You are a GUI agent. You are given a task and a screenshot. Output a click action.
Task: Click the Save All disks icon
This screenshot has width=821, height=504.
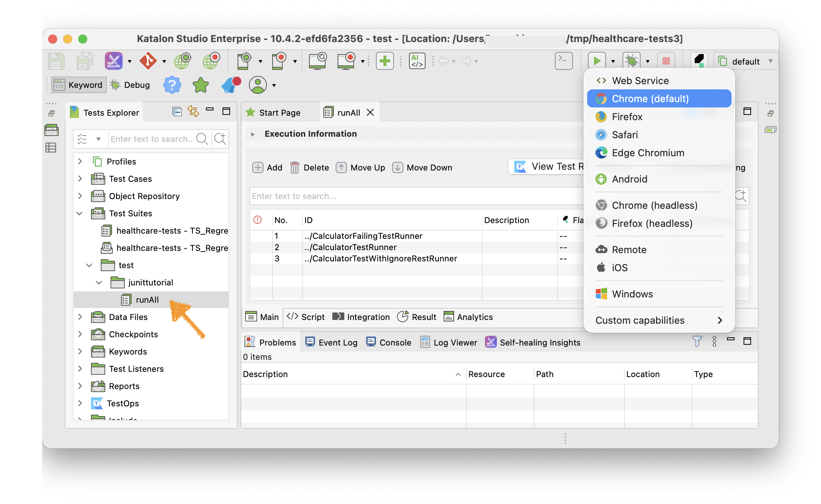pos(85,61)
